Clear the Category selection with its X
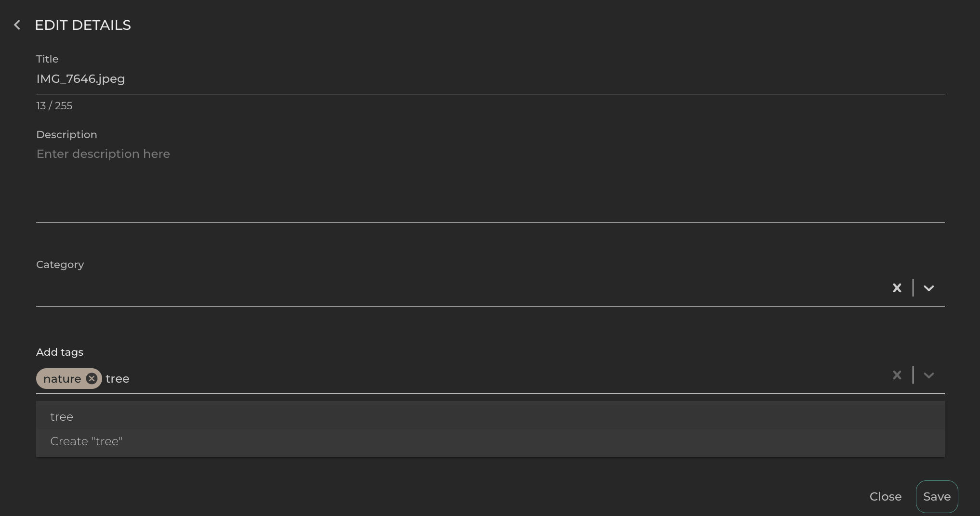Viewport: 980px width, 516px height. [897, 288]
